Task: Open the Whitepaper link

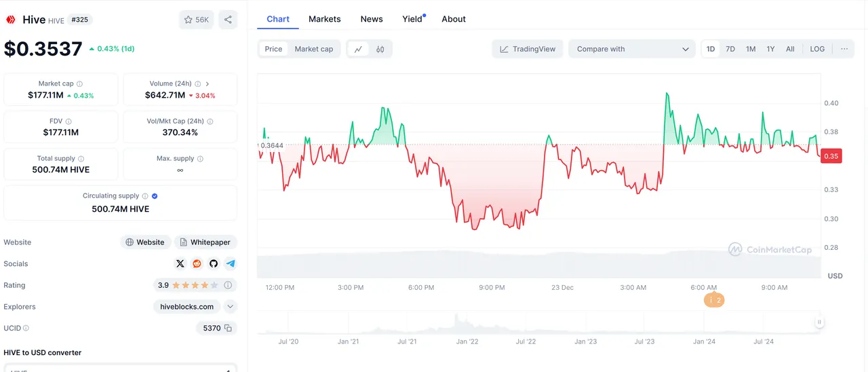Action: [x=205, y=242]
